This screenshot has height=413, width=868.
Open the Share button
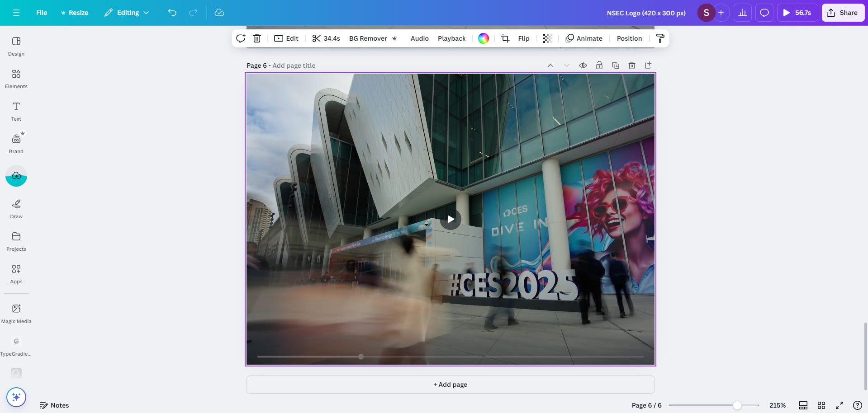click(x=843, y=13)
